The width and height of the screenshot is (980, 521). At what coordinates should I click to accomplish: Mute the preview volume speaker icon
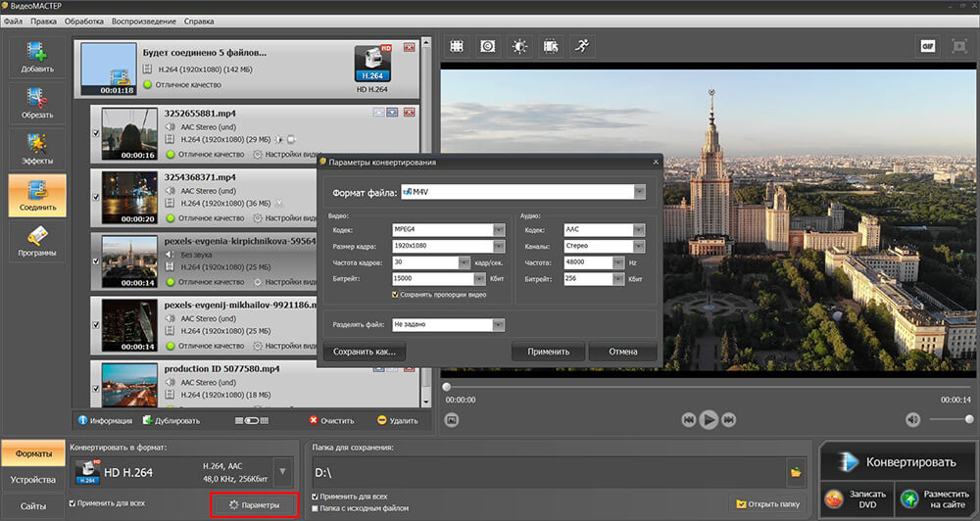click(912, 420)
